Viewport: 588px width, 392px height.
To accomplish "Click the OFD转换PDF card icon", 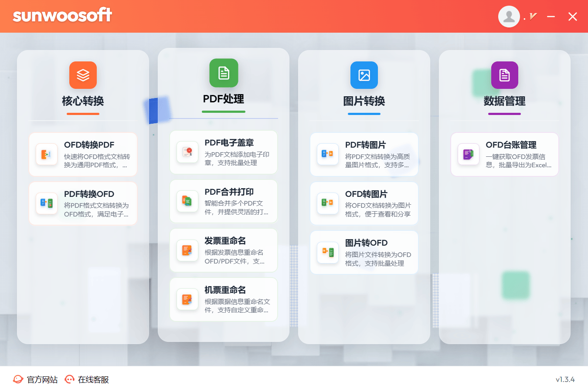I will click(47, 154).
